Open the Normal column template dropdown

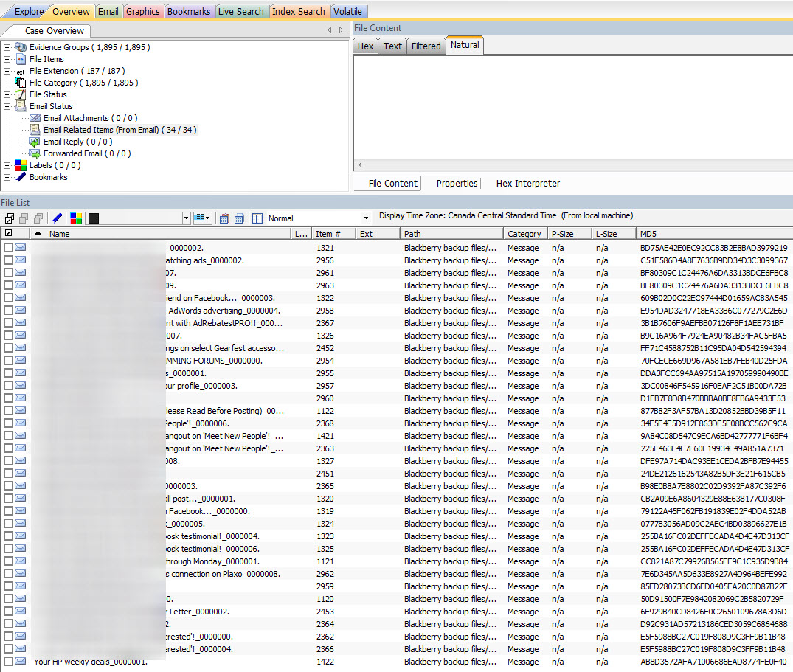coord(365,218)
